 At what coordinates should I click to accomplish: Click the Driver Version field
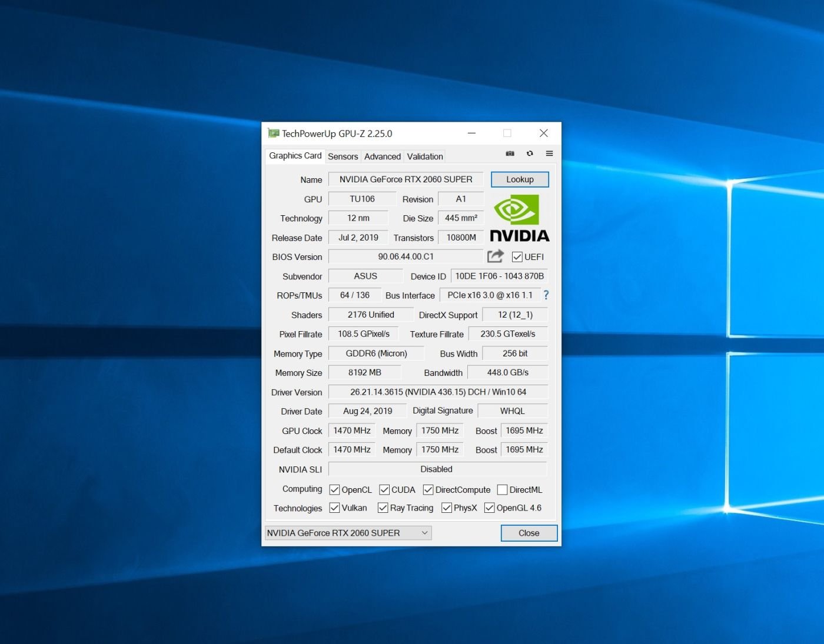[438, 392]
